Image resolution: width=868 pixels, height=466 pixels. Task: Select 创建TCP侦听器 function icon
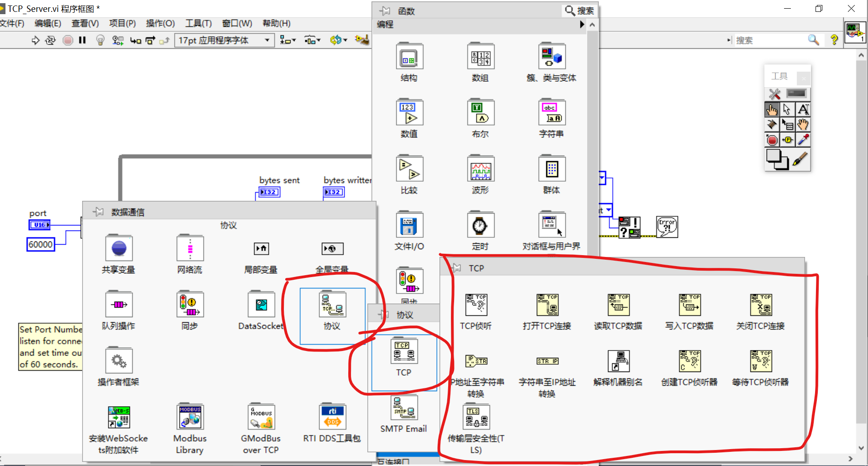coord(690,361)
